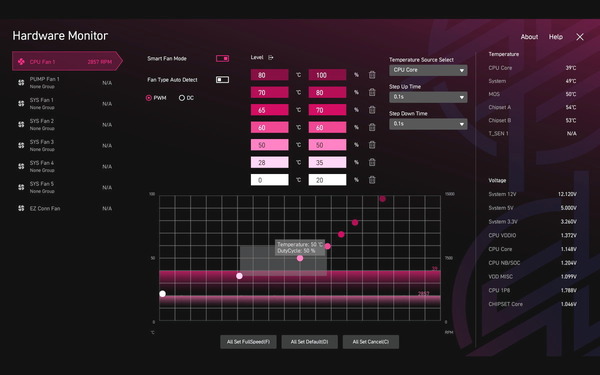The width and height of the screenshot is (600, 375).
Task: Open the Help link
Action: 556,37
